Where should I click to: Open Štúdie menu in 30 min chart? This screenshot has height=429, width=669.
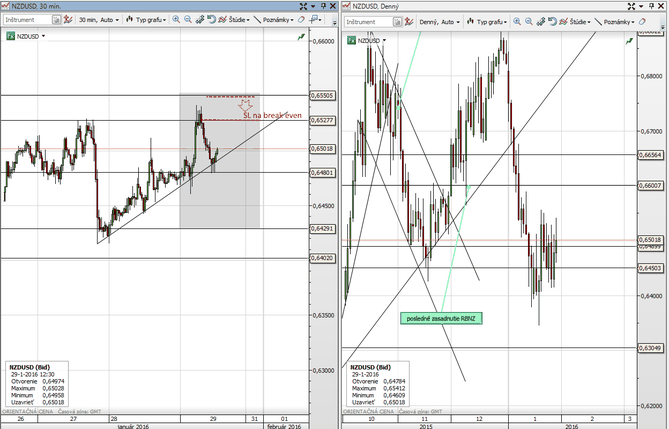point(234,20)
